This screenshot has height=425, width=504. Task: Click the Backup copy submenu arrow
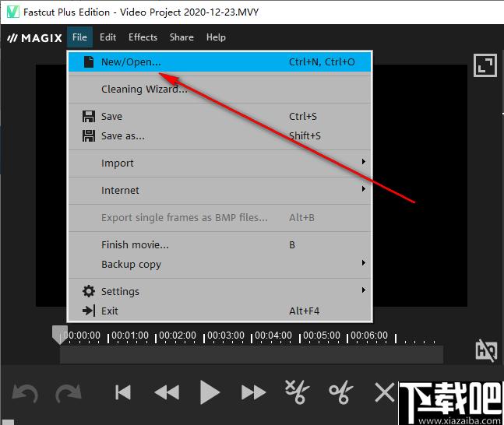pyautogui.click(x=364, y=263)
